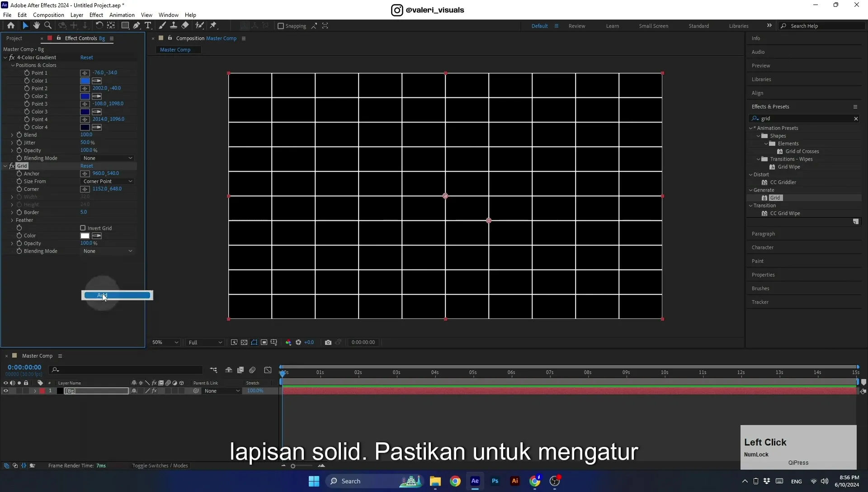Select the Hand tool

[x=36, y=26]
